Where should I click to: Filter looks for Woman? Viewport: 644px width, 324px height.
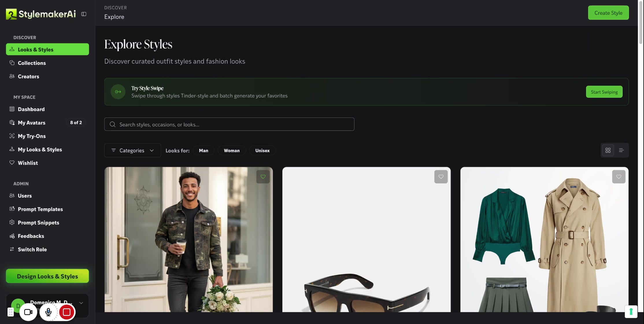pos(232,150)
